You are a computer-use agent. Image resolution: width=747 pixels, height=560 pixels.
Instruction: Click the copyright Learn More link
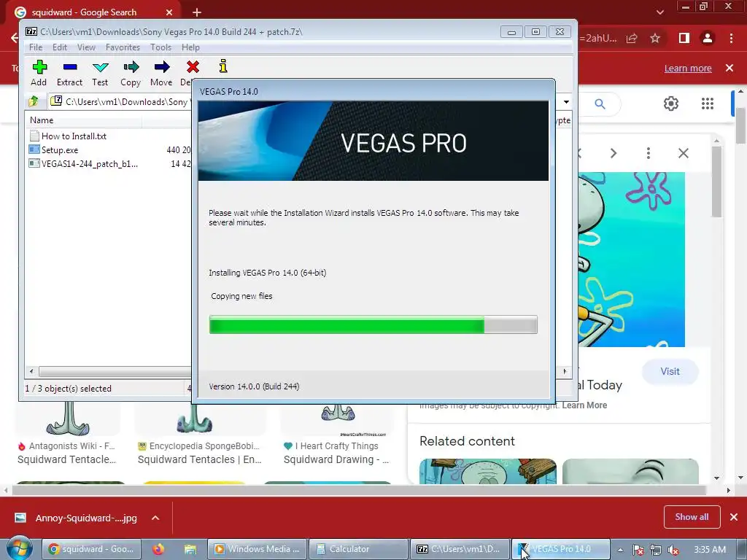point(584,405)
